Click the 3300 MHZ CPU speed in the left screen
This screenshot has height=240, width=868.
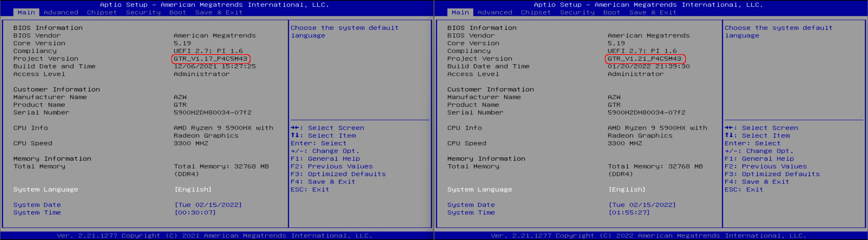(x=191, y=144)
